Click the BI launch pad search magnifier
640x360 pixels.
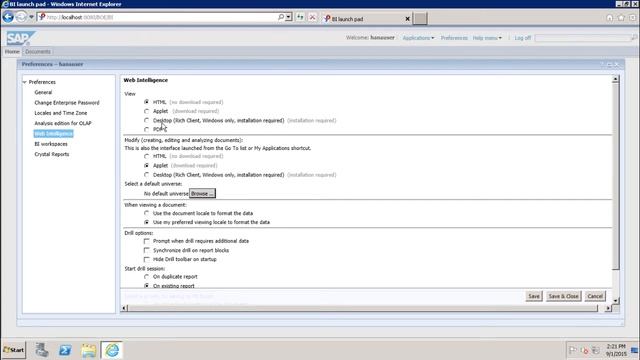(634, 38)
